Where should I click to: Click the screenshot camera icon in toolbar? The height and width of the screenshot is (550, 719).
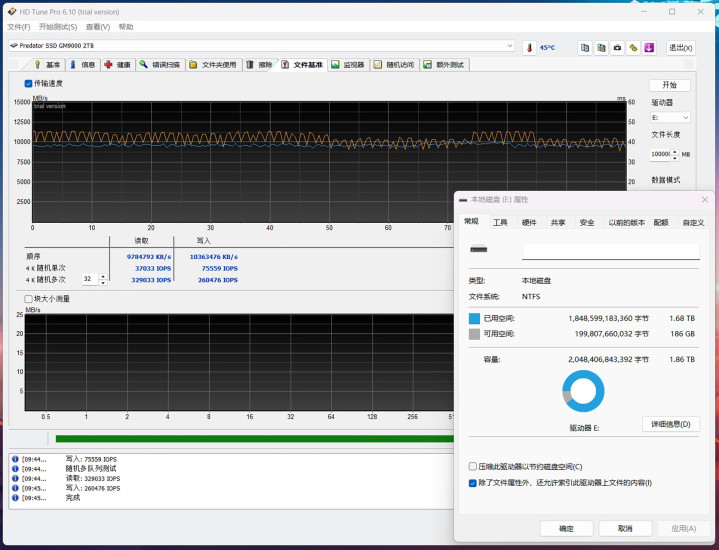(x=617, y=47)
